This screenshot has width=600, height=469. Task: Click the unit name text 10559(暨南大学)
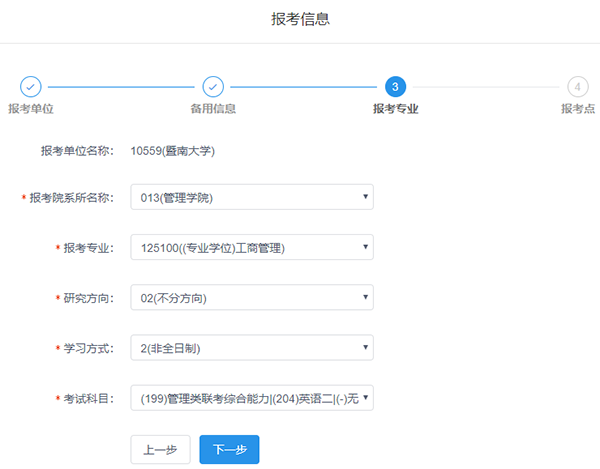pyautogui.click(x=173, y=152)
